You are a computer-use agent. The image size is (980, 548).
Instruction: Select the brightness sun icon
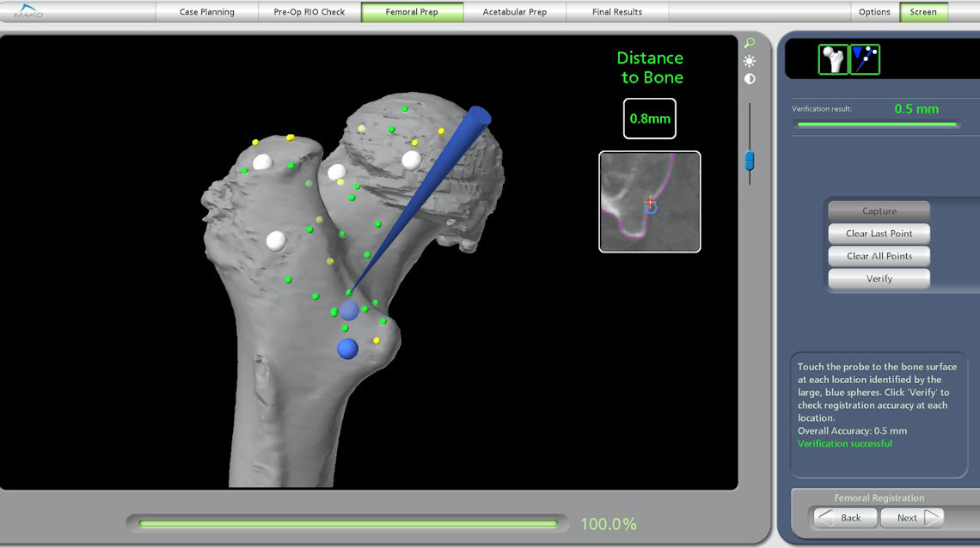click(750, 61)
